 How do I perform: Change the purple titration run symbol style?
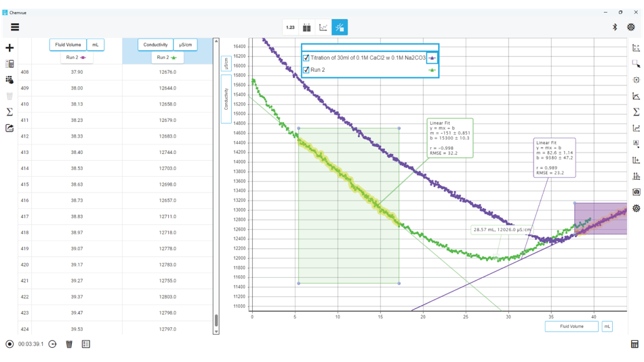click(432, 58)
